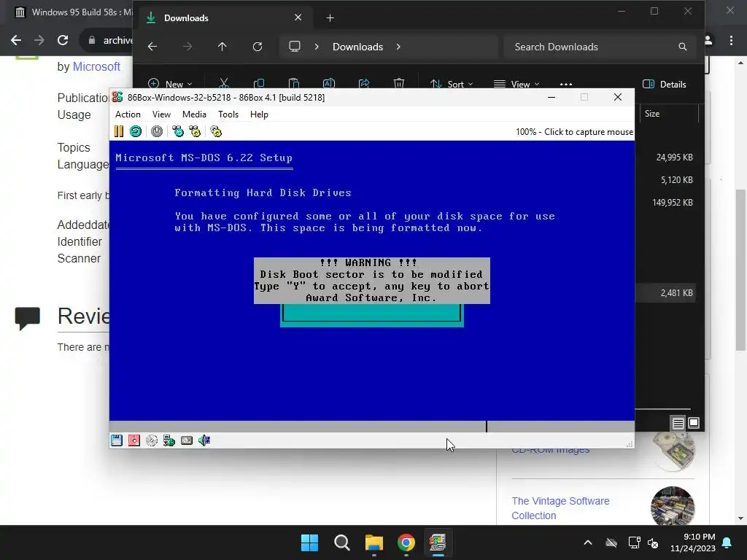Go back in the Chrome browser

coord(16,40)
